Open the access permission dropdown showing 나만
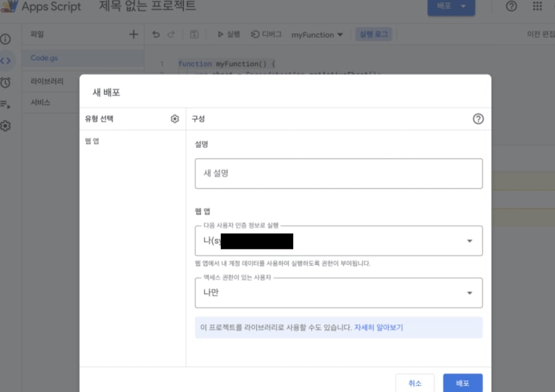 coord(339,292)
